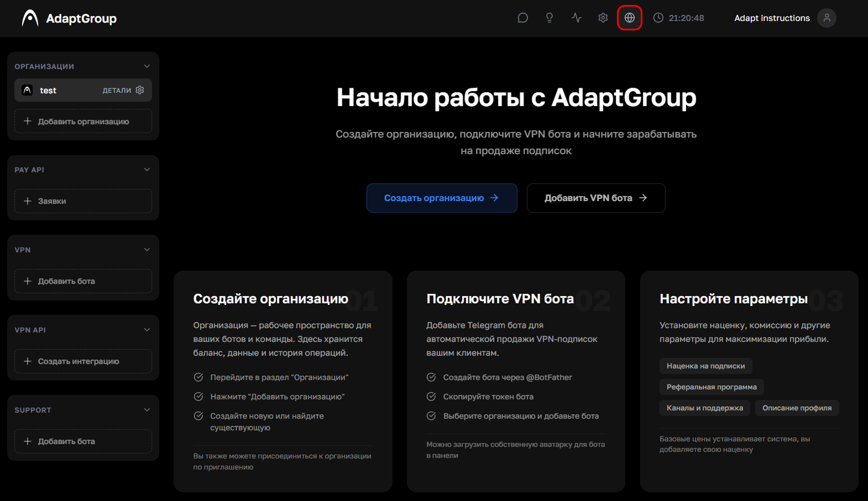
Task: Click check icon beside Создайте новую или найдите
Action: [198, 416]
